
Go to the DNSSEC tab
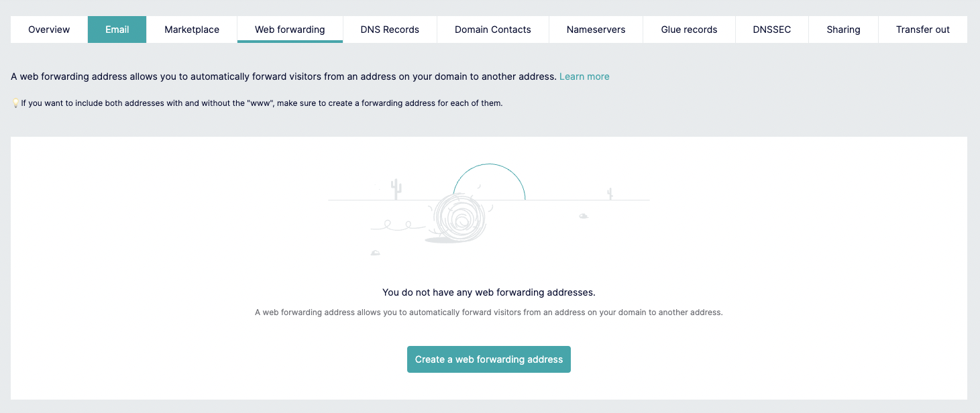pyautogui.click(x=772, y=29)
